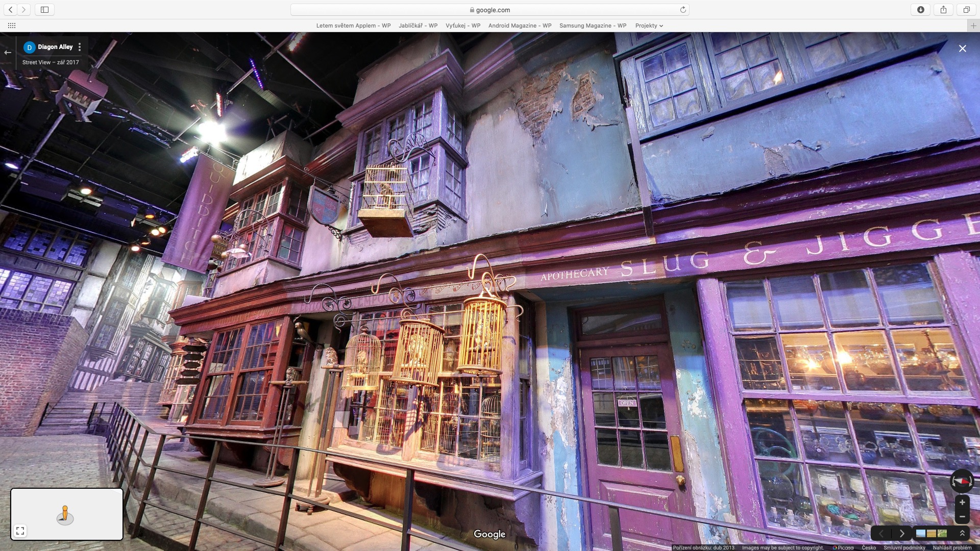The height and width of the screenshot is (551, 980).
Task: Zoom in with the plus button
Action: click(x=962, y=503)
